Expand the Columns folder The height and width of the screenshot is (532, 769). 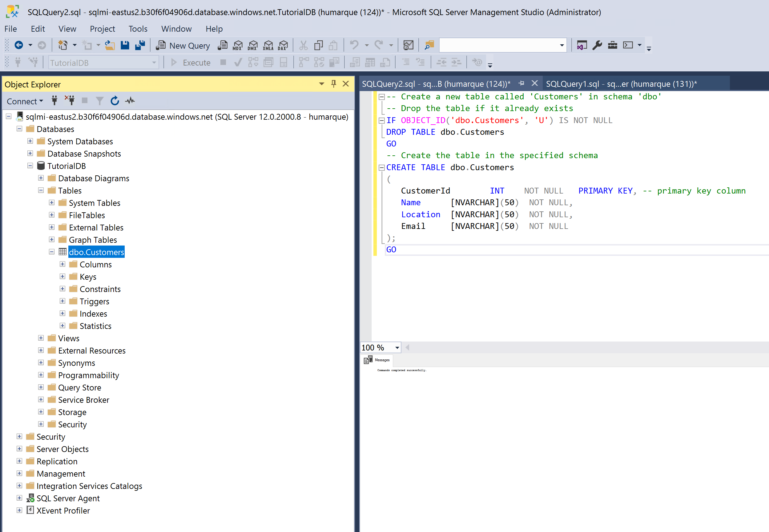click(x=62, y=264)
